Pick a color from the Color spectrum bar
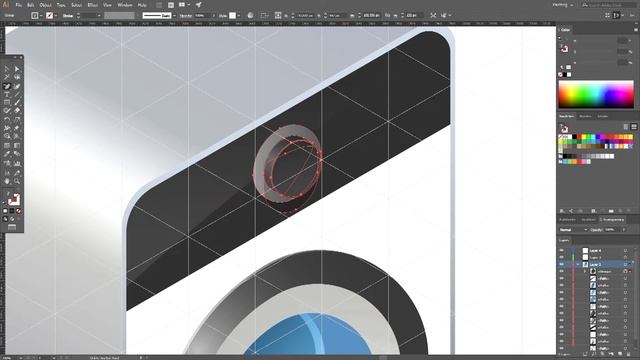The image size is (640, 360). click(596, 94)
